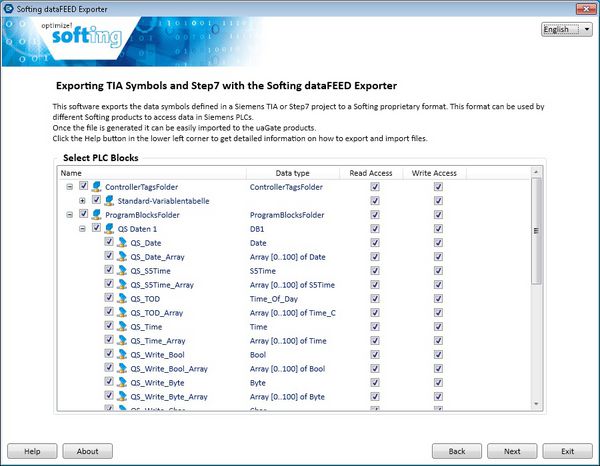
Task: Click the QS_S5Time symbol icon
Action: [122, 271]
